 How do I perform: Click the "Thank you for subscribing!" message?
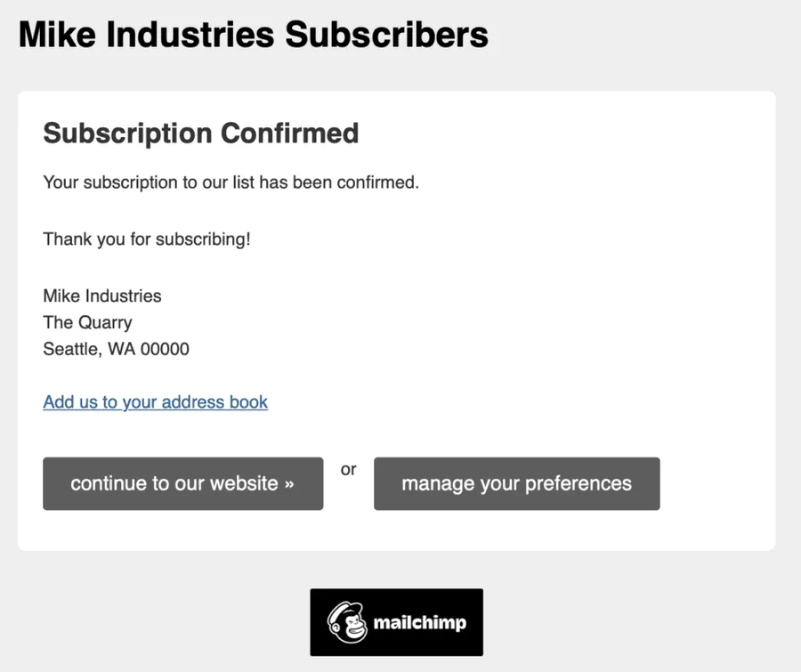(x=147, y=239)
